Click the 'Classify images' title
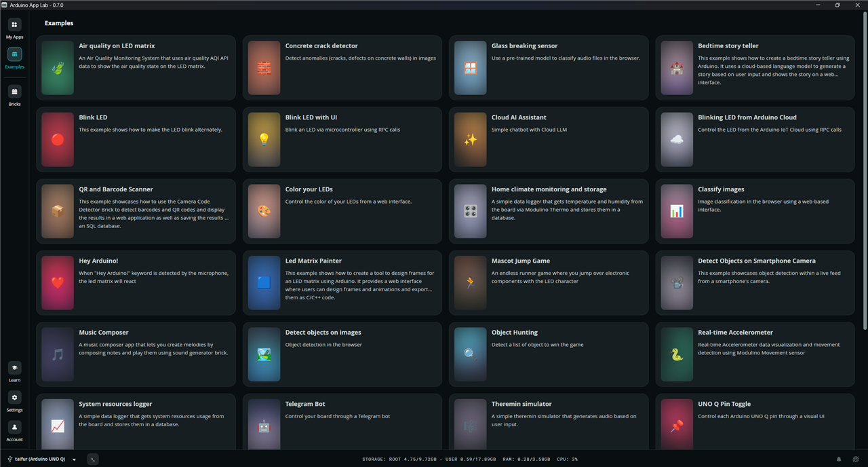Image resolution: width=868 pixels, height=467 pixels. pos(721,189)
